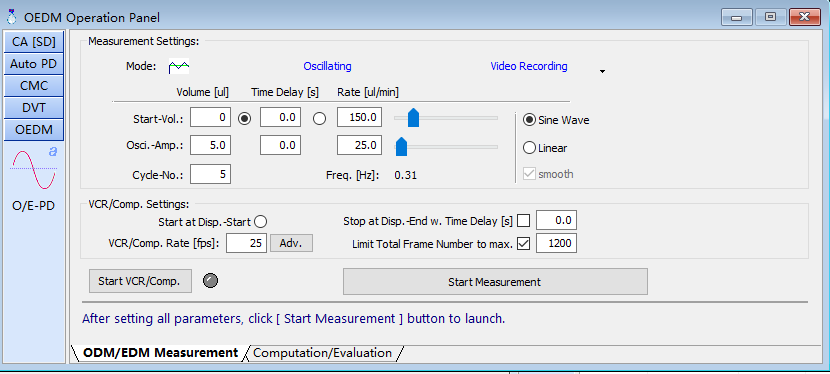
Task: Click the Start Measurement button
Action: [x=495, y=282]
